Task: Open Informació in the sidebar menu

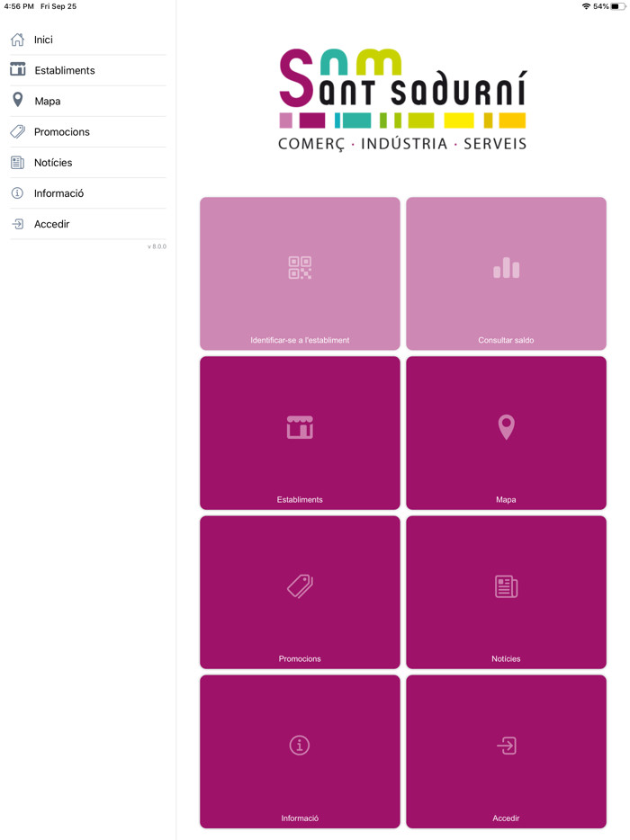Action: pyautogui.click(x=88, y=193)
